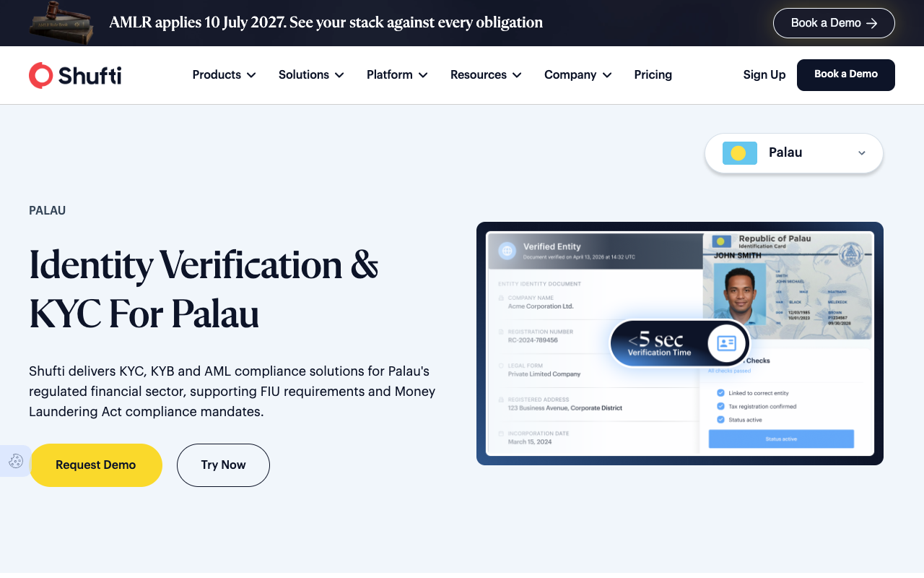Expand the Company menu
Screen dimensions: 924x578
click(577, 75)
